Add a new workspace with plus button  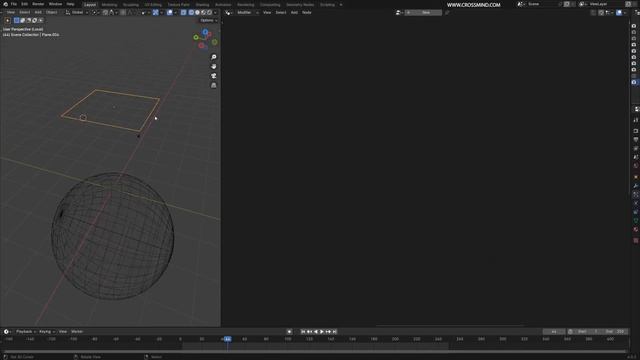[x=341, y=5]
